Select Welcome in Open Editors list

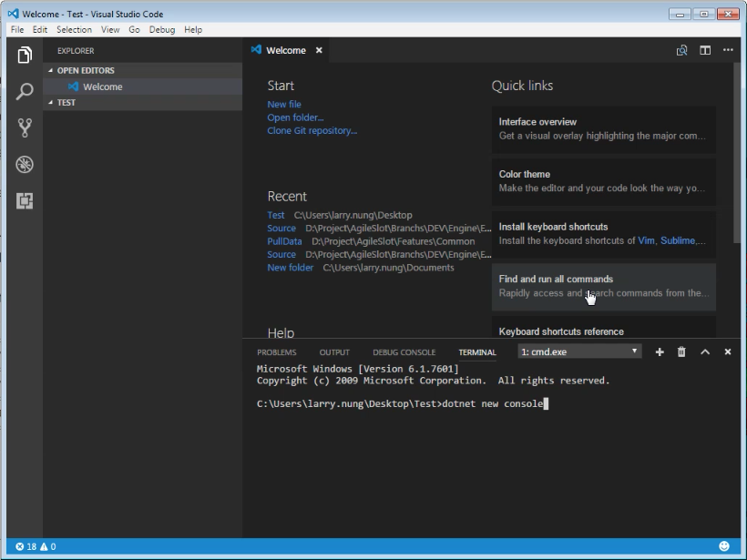(x=142, y=87)
